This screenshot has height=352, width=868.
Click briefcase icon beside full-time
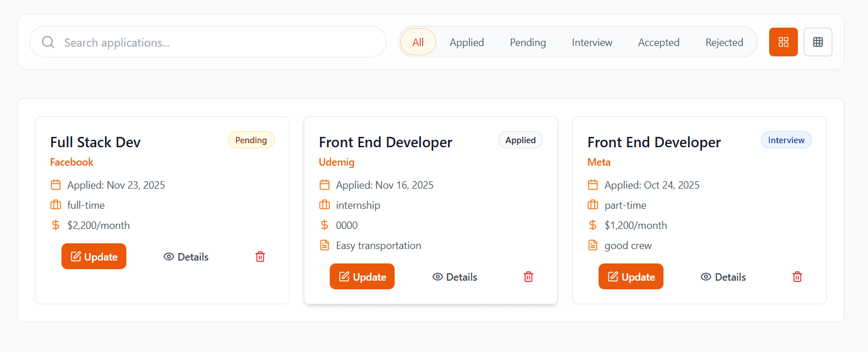pyautogui.click(x=56, y=205)
